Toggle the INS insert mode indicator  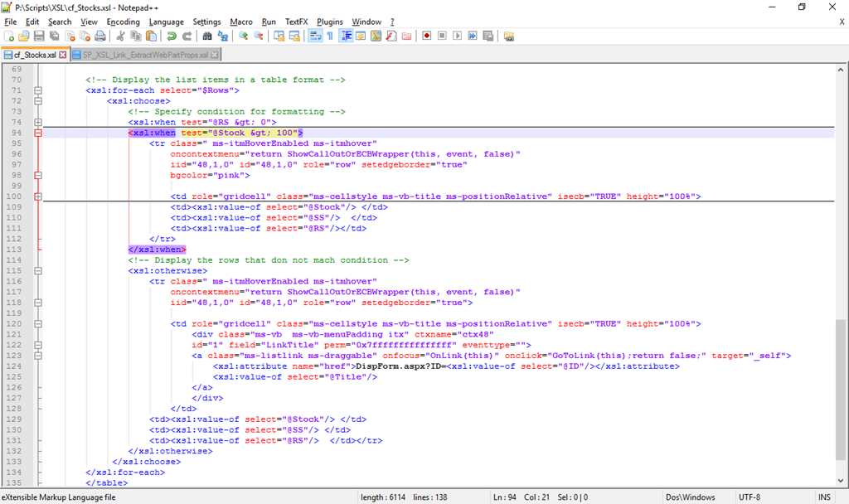click(824, 497)
